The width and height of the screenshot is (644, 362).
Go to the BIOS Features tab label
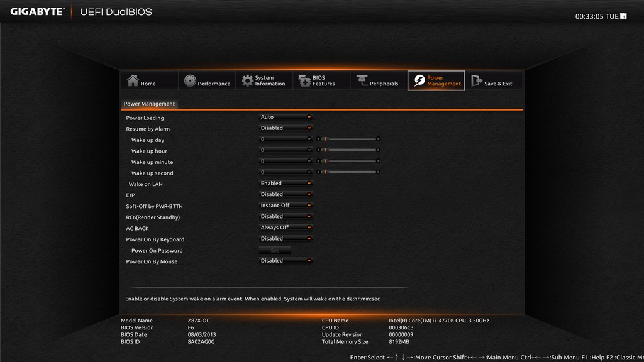pos(323,81)
